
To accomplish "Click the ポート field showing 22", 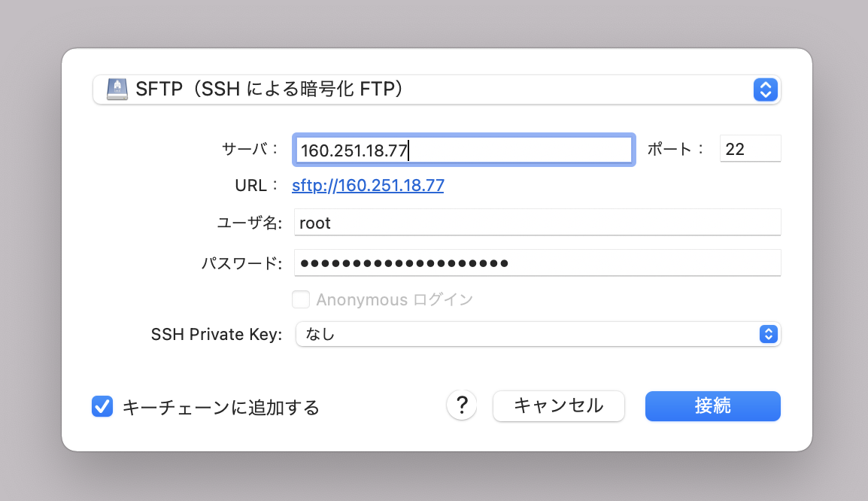I will [750, 148].
